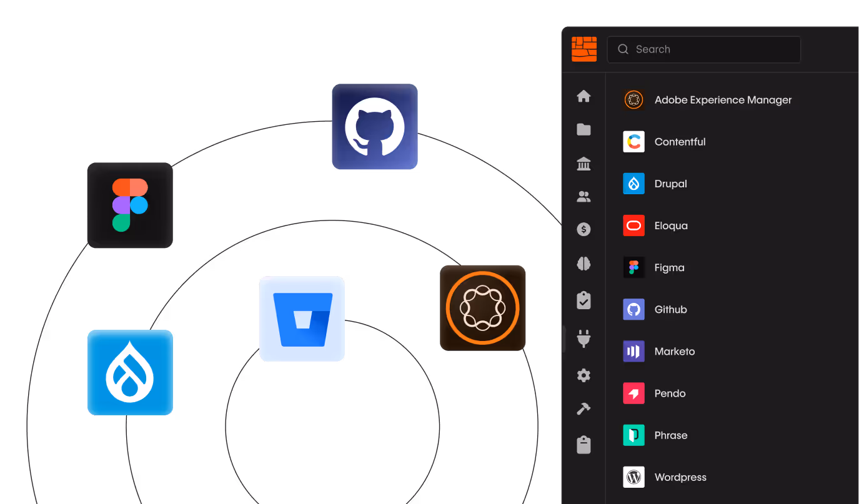The height and width of the screenshot is (504, 859).
Task: Select the Phrase label
Action: [671, 435]
